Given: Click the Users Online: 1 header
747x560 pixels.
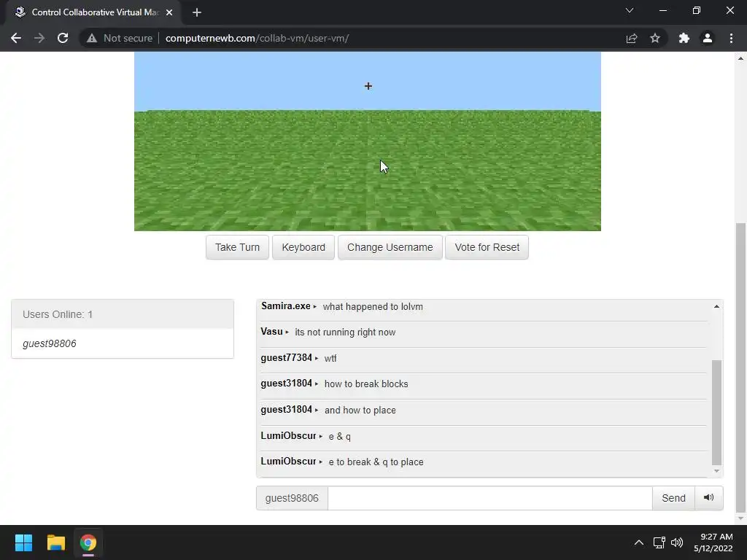Looking at the screenshot, I should click(x=123, y=314).
